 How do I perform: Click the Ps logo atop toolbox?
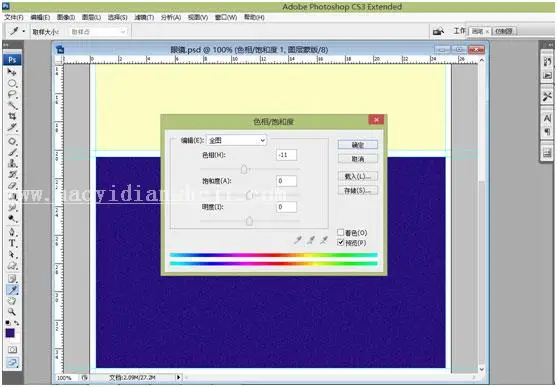12,59
